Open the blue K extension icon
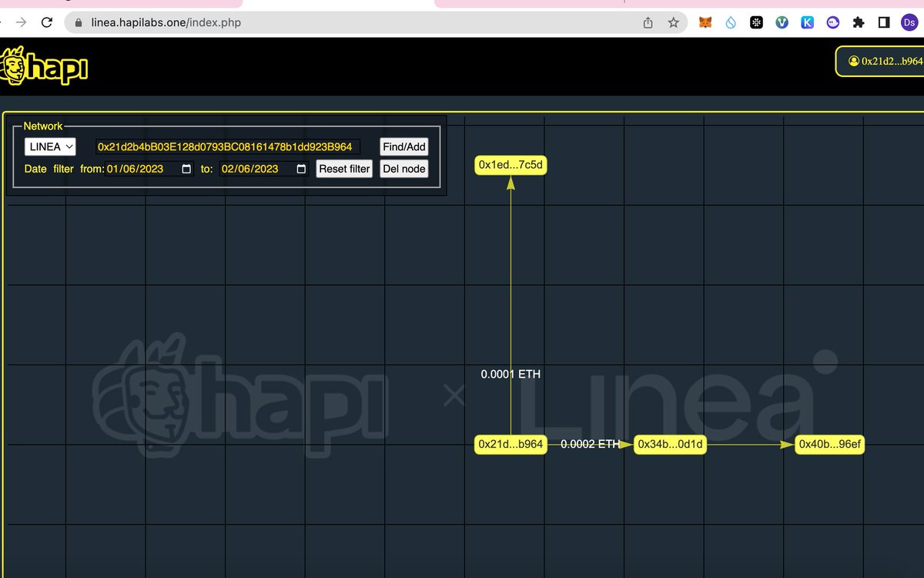Image resolution: width=924 pixels, height=578 pixels. click(x=807, y=22)
